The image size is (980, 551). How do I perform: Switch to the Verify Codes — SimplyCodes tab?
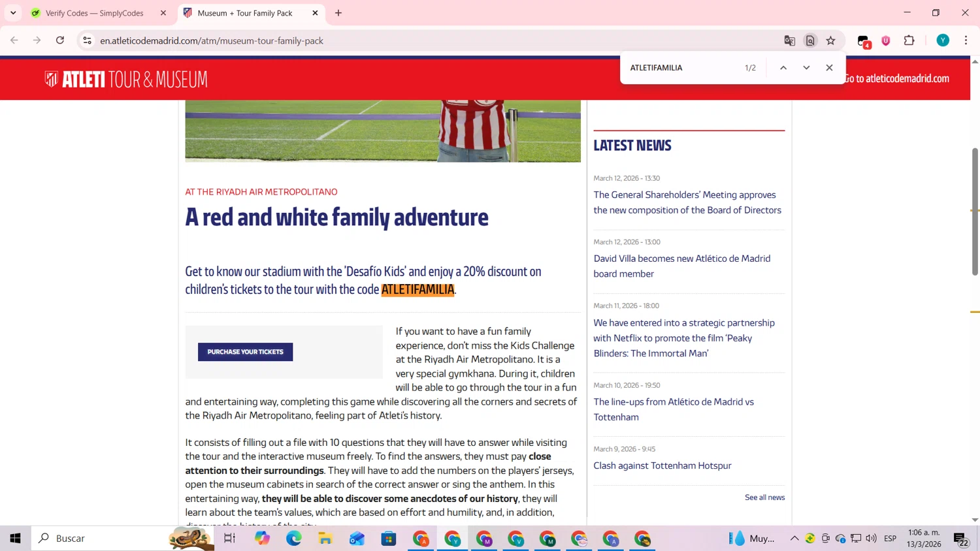coord(94,13)
